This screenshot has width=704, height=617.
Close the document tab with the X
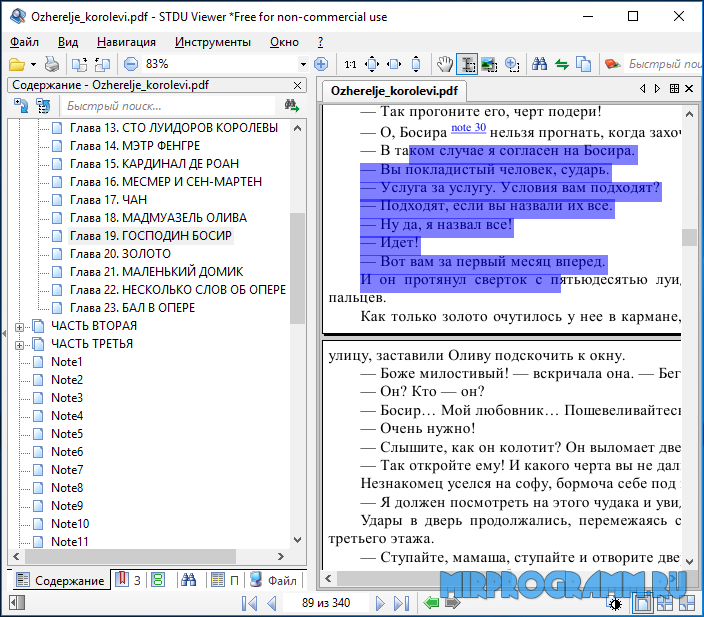tap(689, 89)
